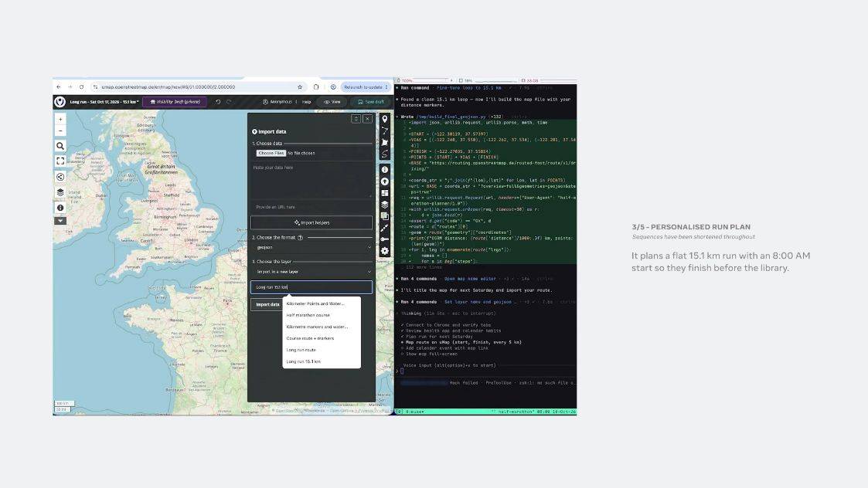Bookmark this page with the star icon
Screen dimensions: 868x488
coord(300,86)
